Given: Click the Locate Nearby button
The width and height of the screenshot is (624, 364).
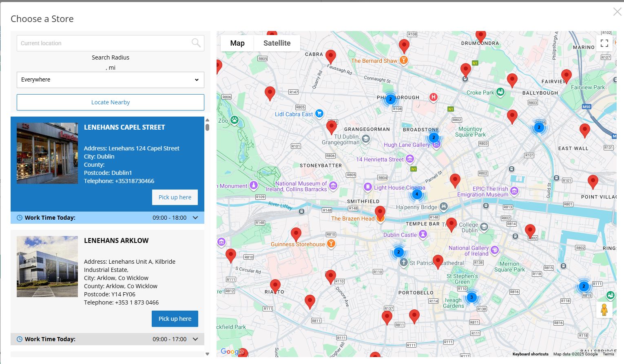Looking at the screenshot, I should point(110,102).
